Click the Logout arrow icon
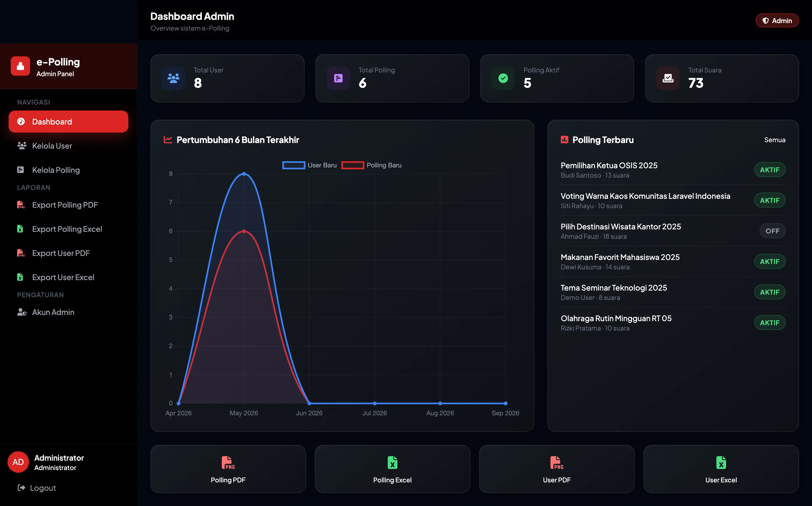Screen dimensions: 812x506 coord(21,487)
